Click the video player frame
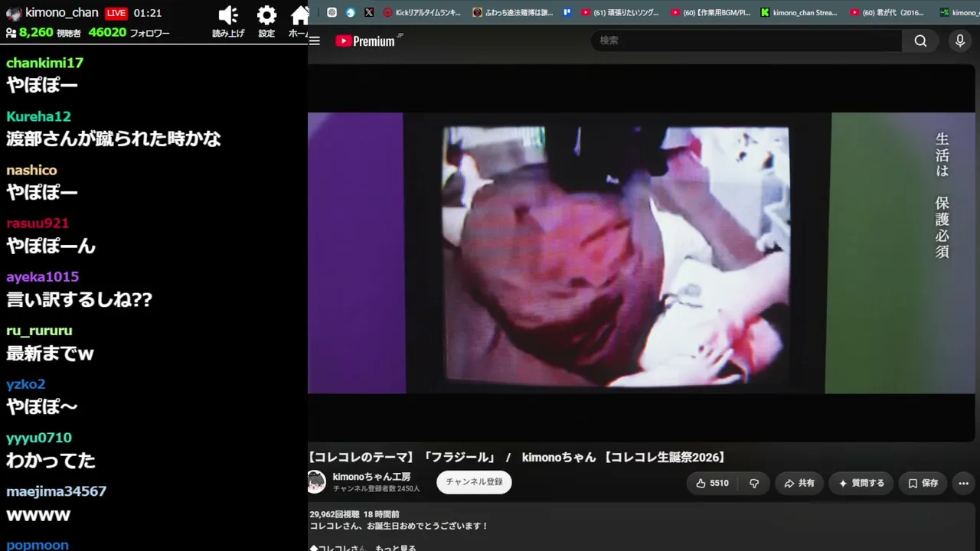The height and width of the screenshot is (551, 980). (x=642, y=253)
